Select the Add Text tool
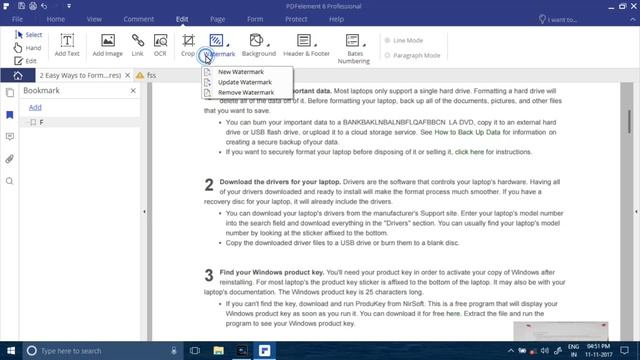Viewport: 640px width, 360px height. (x=67, y=45)
